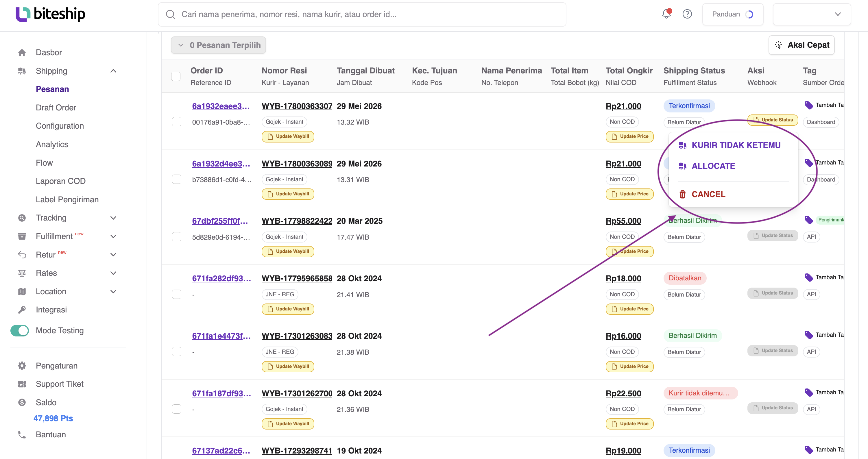
Task: Open Label Pengiriman in sidebar
Action: pyautogui.click(x=67, y=200)
